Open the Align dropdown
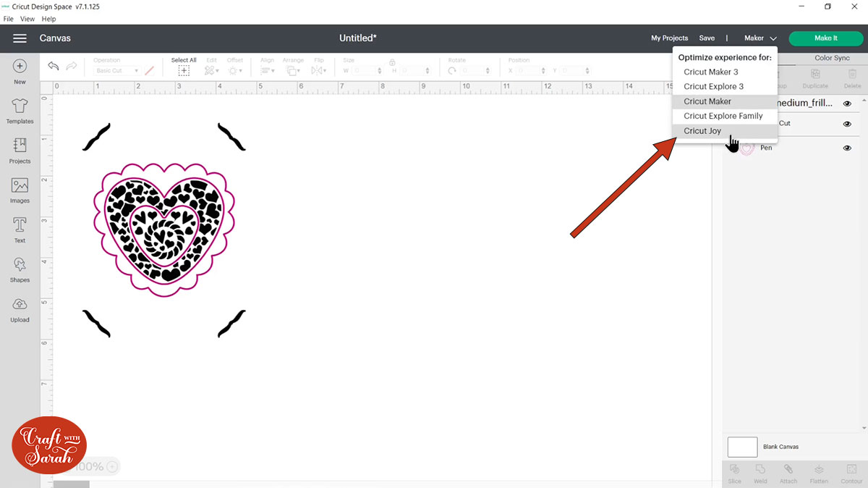 268,71
